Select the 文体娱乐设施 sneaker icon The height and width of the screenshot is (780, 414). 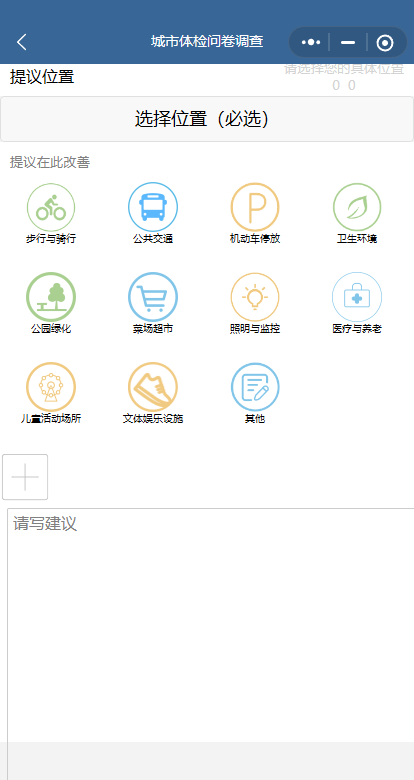(x=153, y=387)
